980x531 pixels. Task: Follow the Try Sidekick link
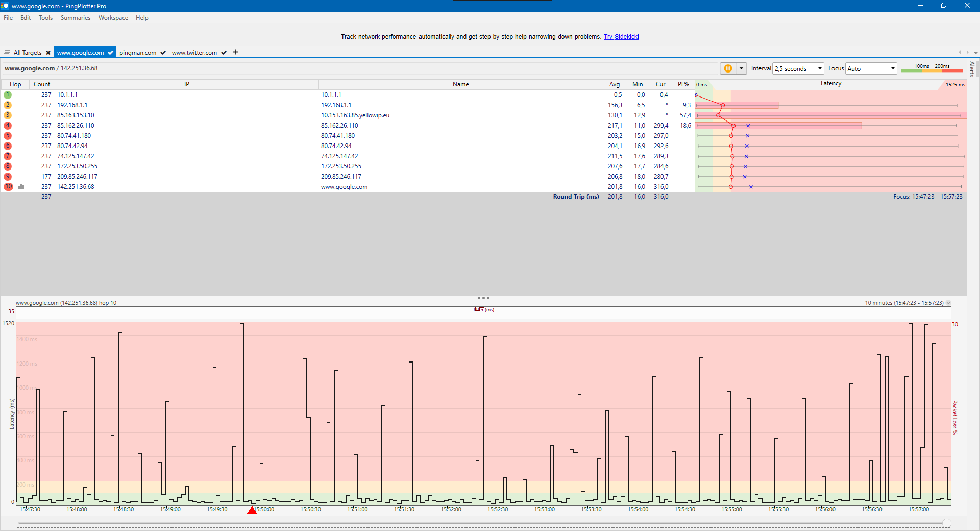tap(621, 37)
